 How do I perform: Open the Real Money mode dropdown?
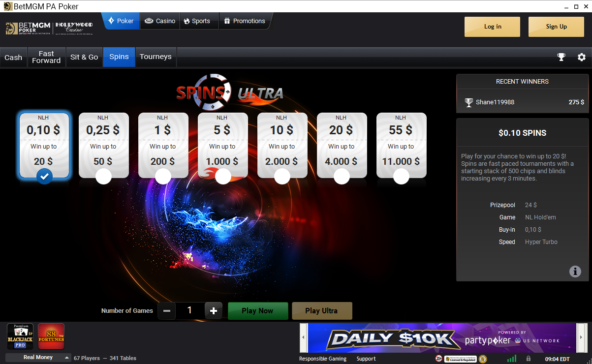point(38,358)
